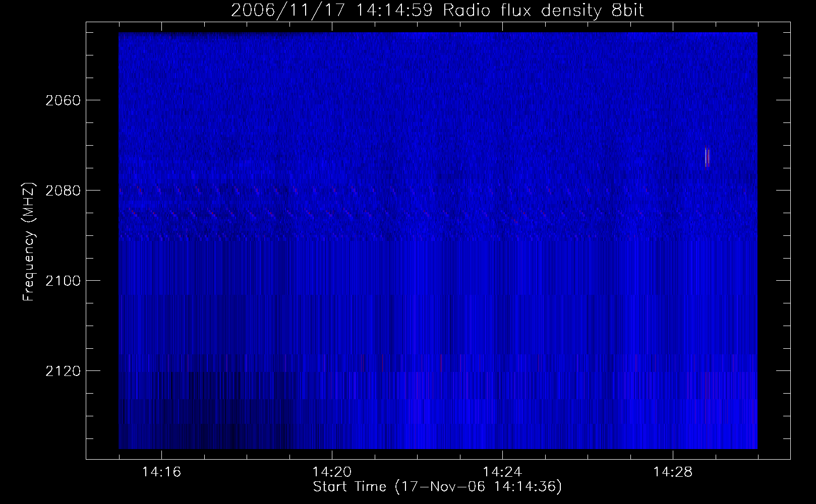Select the 14:28 time tick label
This screenshot has width=816, height=504.
[x=673, y=472]
